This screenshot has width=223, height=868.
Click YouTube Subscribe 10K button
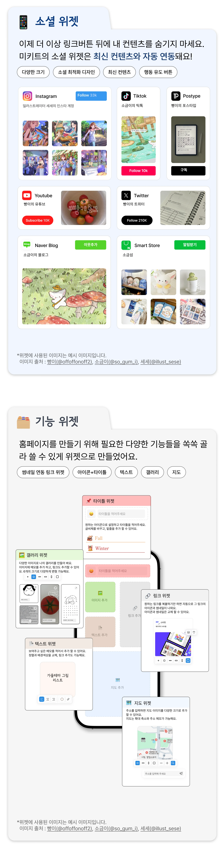click(x=38, y=220)
